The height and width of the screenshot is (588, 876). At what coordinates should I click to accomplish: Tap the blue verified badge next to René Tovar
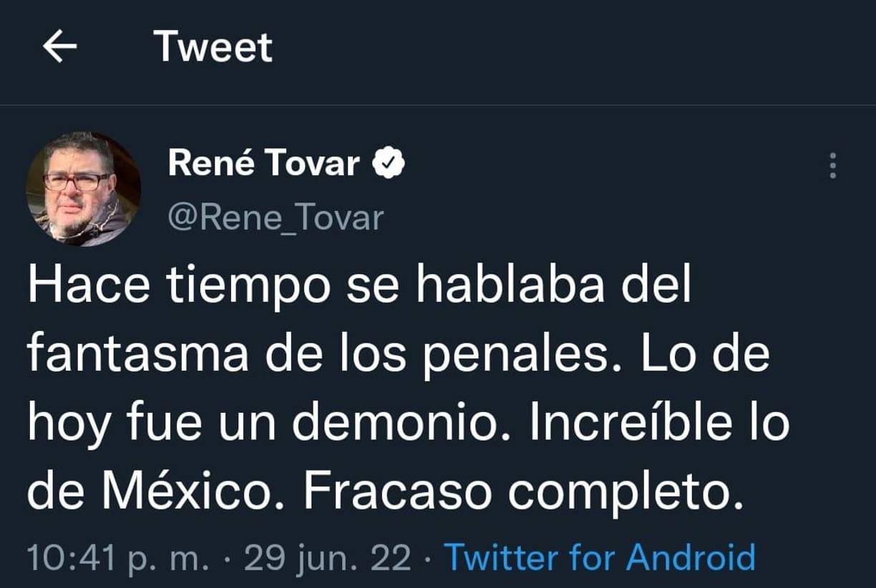pyautogui.click(x=386, y=162)
